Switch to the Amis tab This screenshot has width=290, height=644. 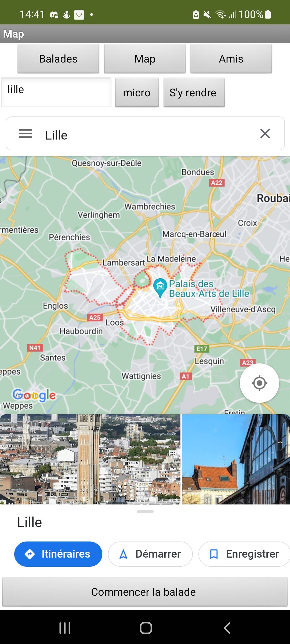tap(231, 59)
